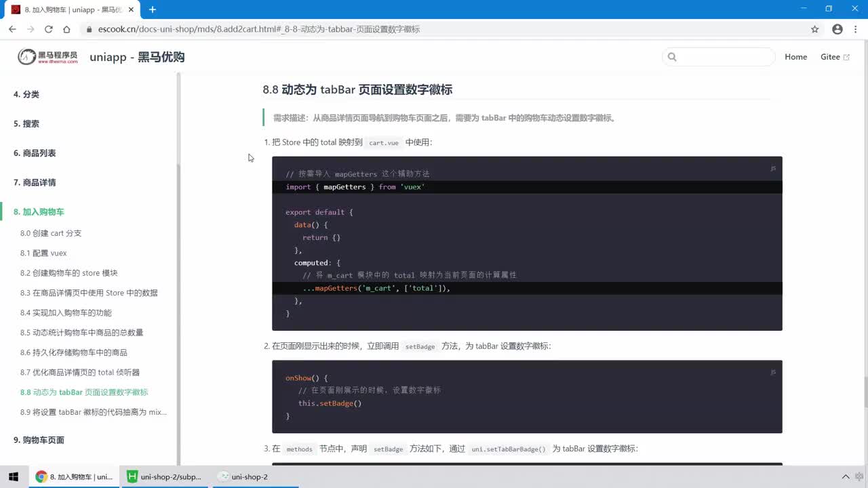
Task: Click the inline code uni.setTabBarBadge()
Action: tap(509, 449)
